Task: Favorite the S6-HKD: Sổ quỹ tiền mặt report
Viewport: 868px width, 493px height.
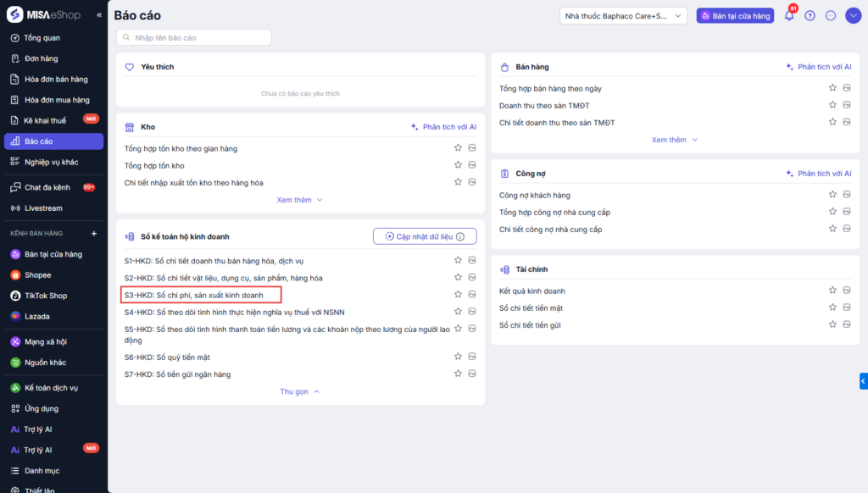Action: [x=458, y=357]
